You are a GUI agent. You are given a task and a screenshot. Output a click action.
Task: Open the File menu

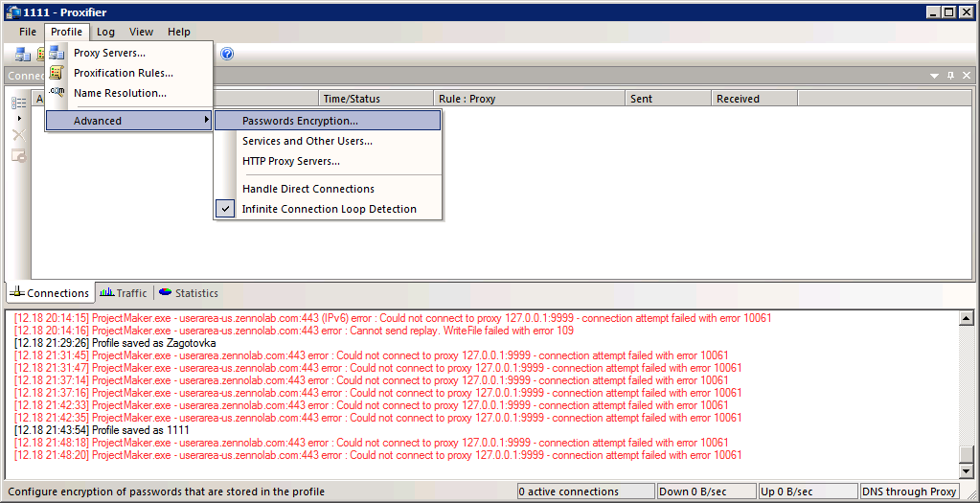(28, 32)
